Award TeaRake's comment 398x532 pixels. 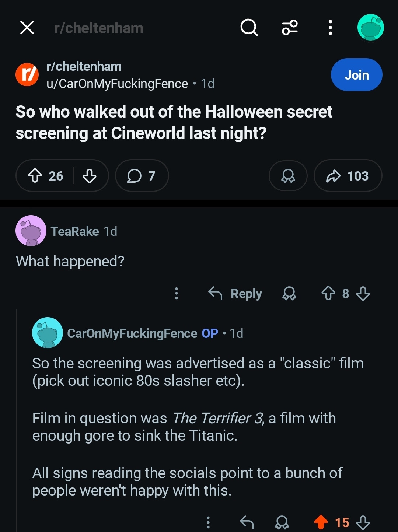289,294
